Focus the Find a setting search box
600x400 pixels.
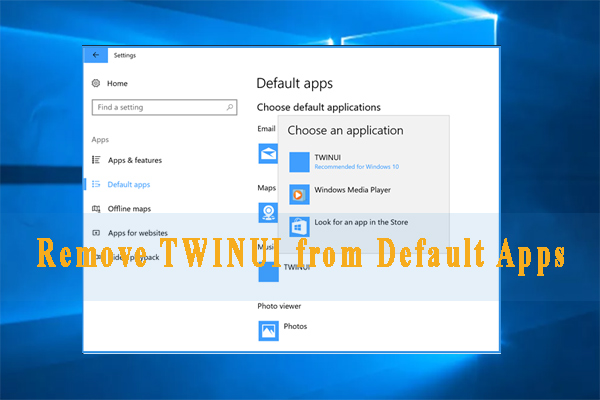tap(165, 107)
